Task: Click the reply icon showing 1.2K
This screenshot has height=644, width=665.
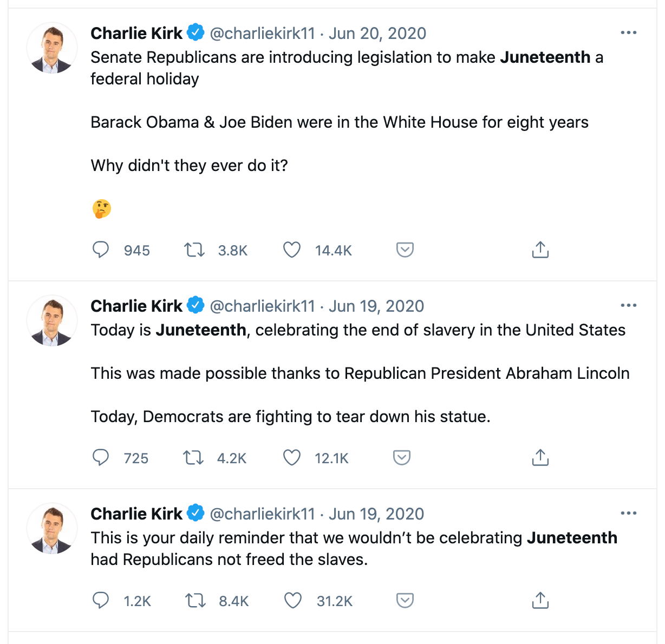Action: click(x=101, y=600)
